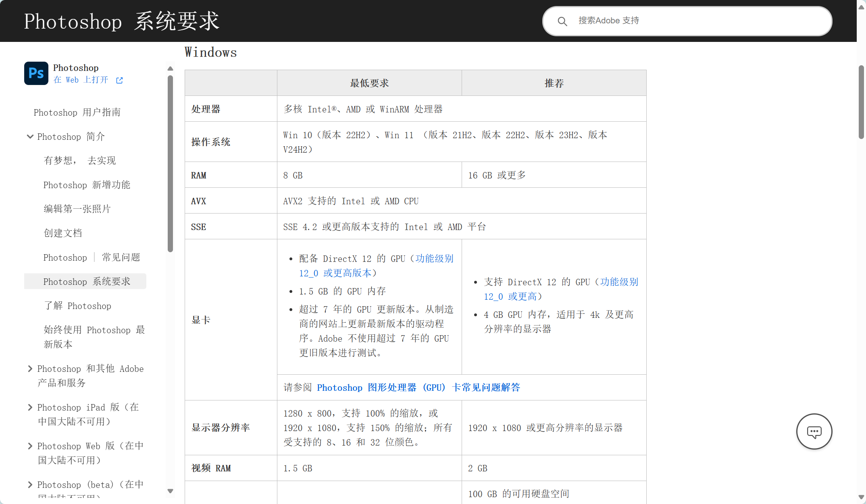Image resolution: width=866 pixels, height=504 pixels.
Task: Open the 功能级别 12_0 或更高 link in 推荐 column
Action: [561, 289]
